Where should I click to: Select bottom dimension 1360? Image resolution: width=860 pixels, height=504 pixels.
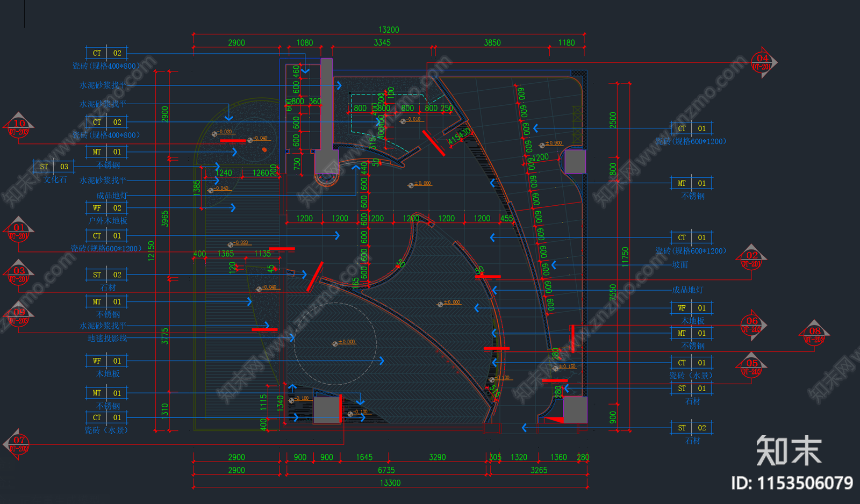pyautogui.click(x=558, y=457)
